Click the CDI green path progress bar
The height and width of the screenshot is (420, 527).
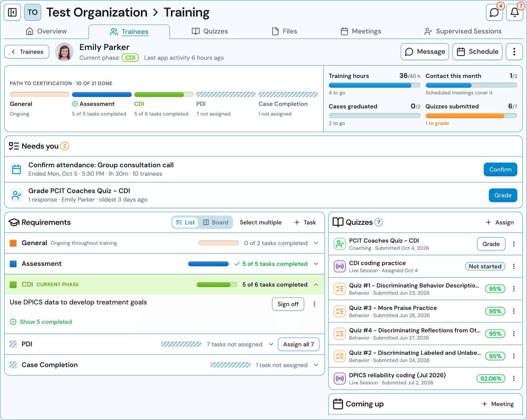[164, 95]
